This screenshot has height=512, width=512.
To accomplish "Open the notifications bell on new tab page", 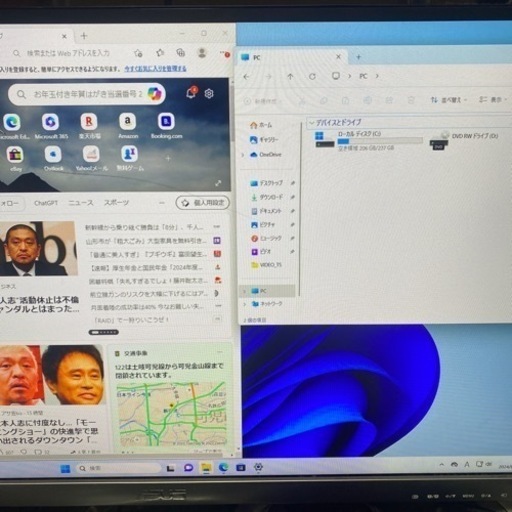I will pyautogui.click(x=192, y=93).
